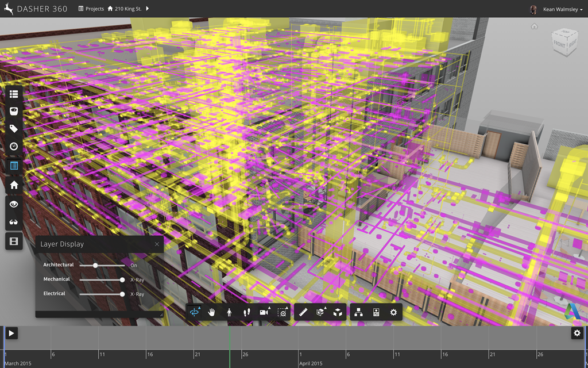
Task: Expand the arrow next to 210 King St.
Action: coord(147,9)
